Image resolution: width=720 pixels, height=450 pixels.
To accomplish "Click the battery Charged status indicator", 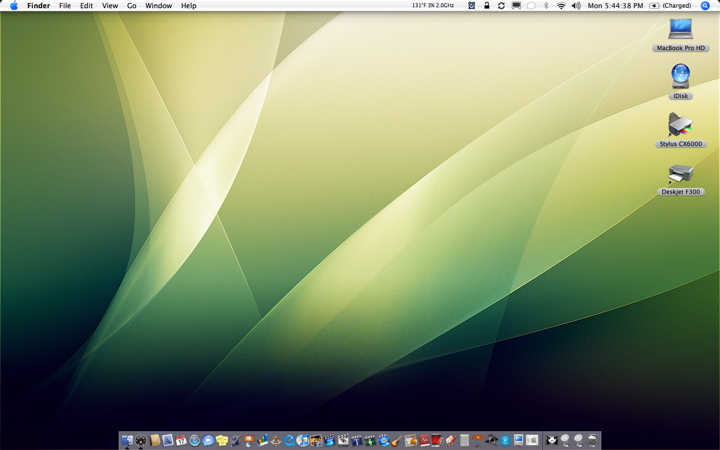I will tap(670, 6).
